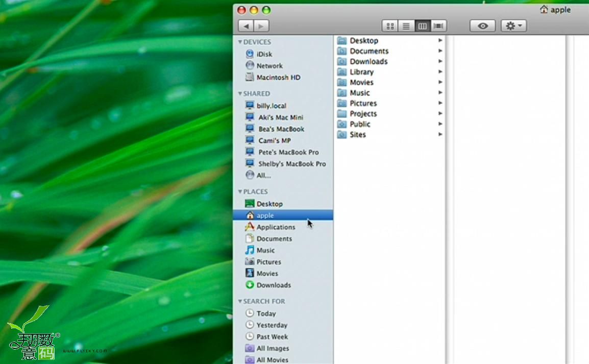Search for files from Past Week
589x364 pixels.
pos(283,336)
